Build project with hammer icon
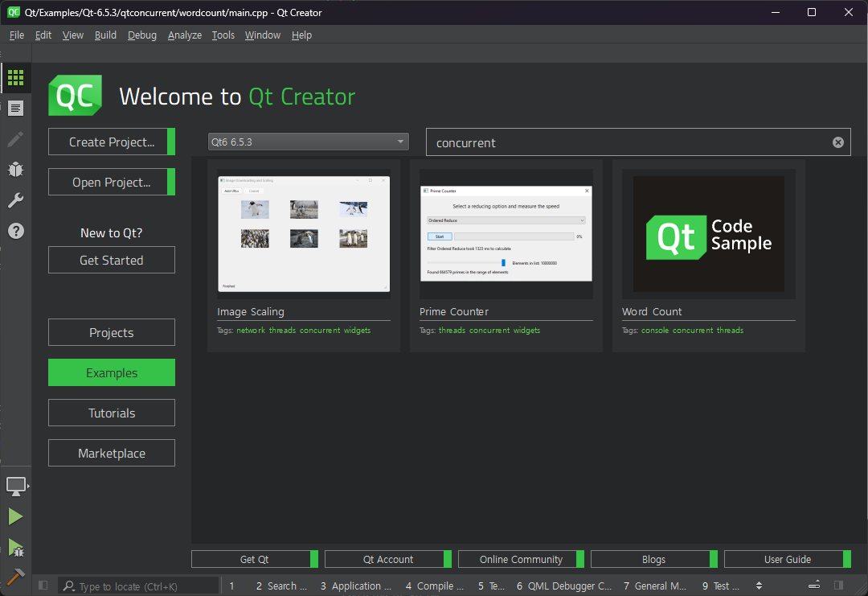This screenshot has width=868, height=596. point(15,578)
